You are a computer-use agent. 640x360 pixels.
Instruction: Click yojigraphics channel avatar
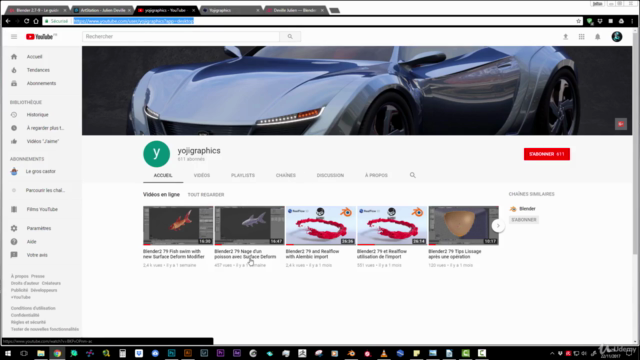[x=156, y=154]
